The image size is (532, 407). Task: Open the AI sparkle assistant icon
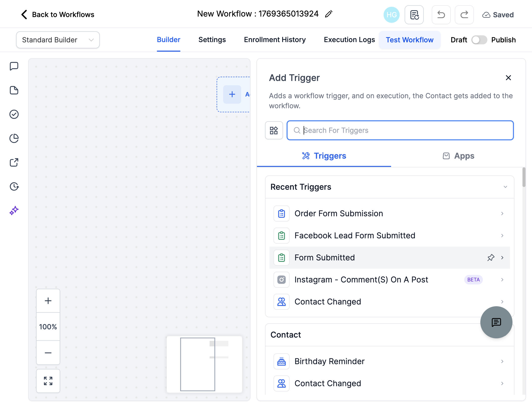(14, 211)
